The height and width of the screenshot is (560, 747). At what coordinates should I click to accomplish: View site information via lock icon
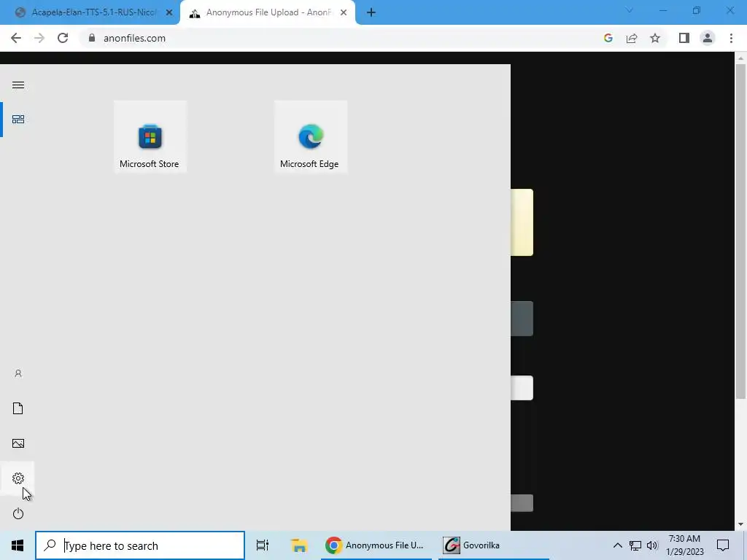92,38
